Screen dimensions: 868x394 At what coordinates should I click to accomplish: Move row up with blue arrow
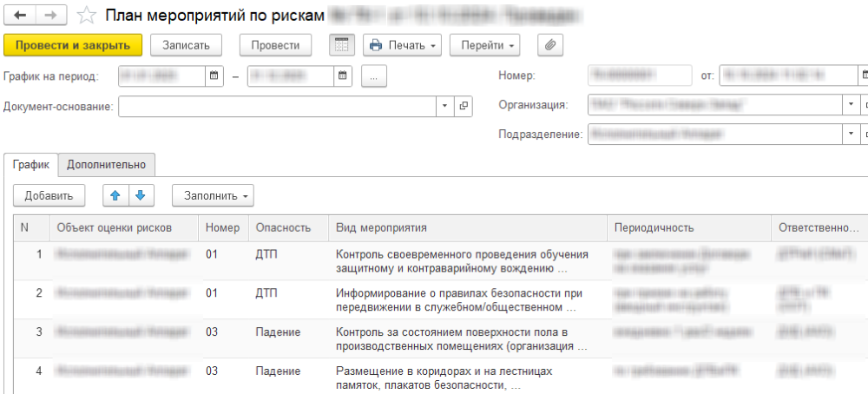[x=115, y=195]
